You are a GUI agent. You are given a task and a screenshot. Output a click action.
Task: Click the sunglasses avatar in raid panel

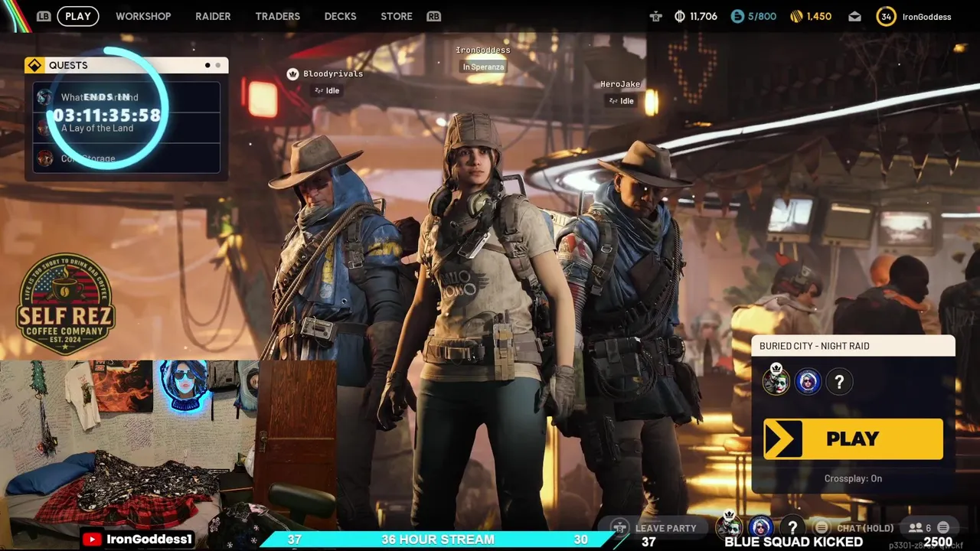(x=808, y=381)
